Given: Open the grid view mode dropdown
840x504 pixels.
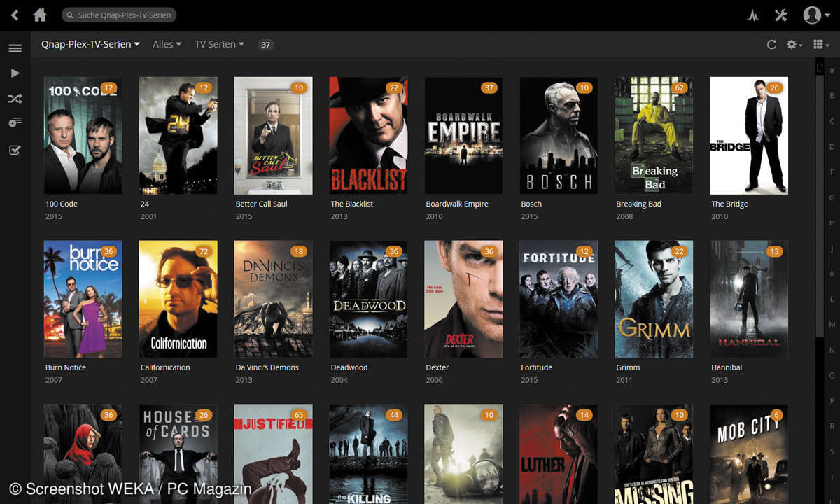Looking at the screenshot, I should [821, 44].
